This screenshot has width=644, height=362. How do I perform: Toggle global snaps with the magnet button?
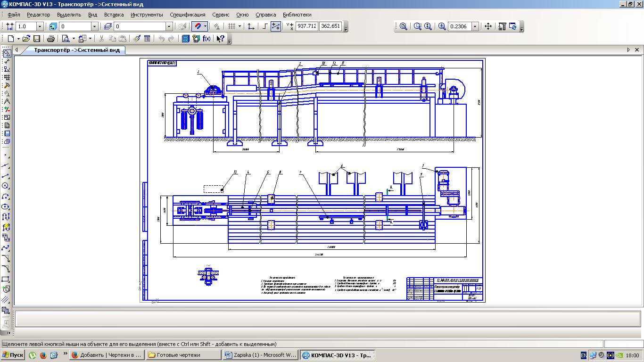(x=198, y=26)
